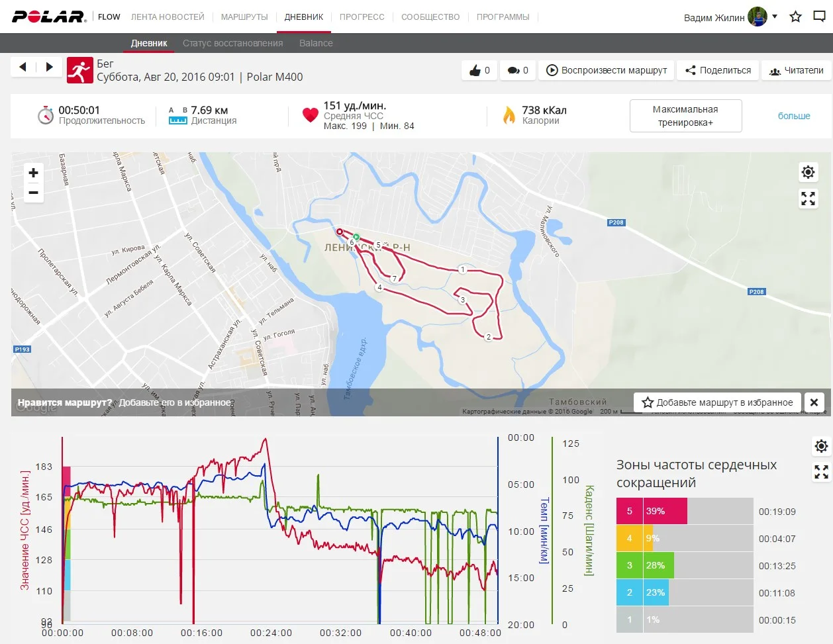Zoom out on the map

33,193
